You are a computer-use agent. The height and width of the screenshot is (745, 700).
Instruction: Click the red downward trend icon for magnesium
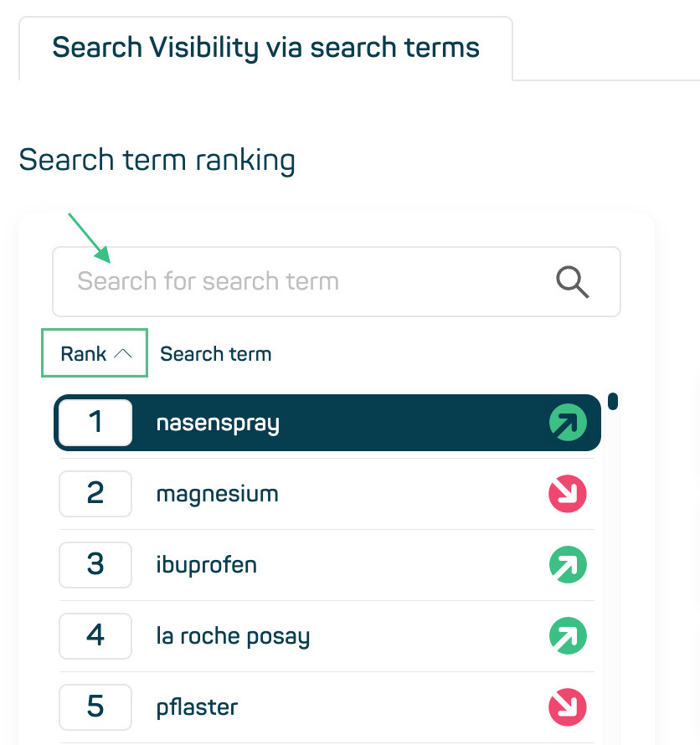(568, 494)
